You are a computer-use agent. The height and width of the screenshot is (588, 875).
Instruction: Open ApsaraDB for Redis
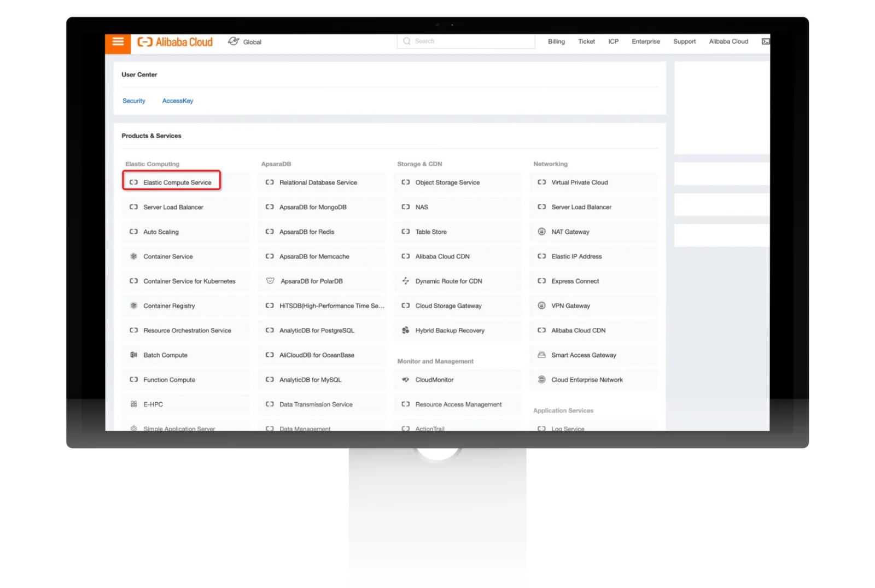coord(322,232)
